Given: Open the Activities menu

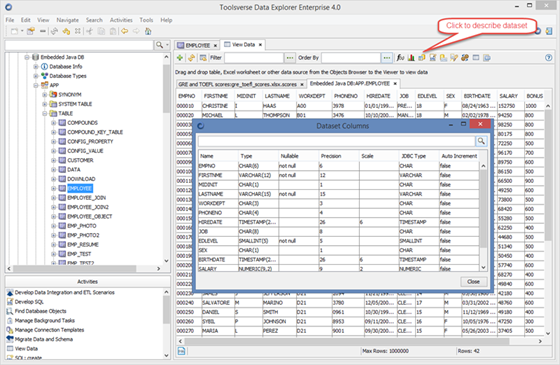Looking at the screenshot, I should pyautogui.click(x=121, y=20).
